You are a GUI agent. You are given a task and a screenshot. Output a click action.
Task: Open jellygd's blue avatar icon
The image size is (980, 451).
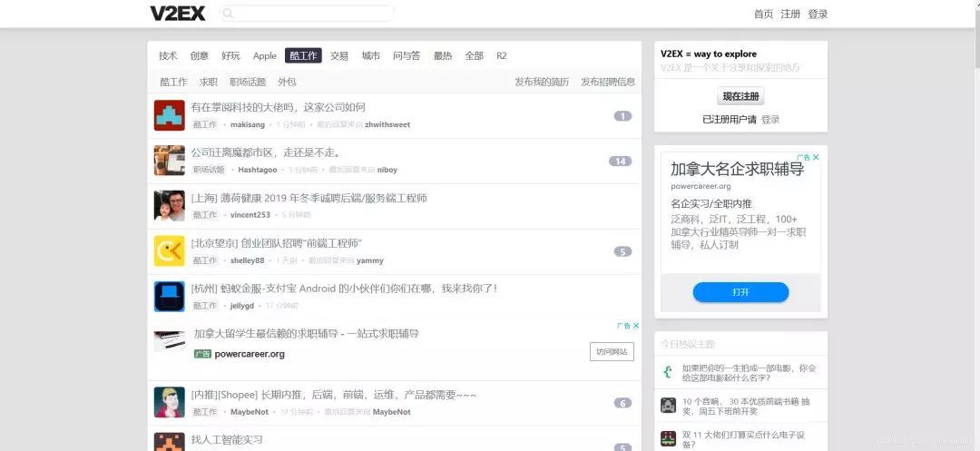170,297
